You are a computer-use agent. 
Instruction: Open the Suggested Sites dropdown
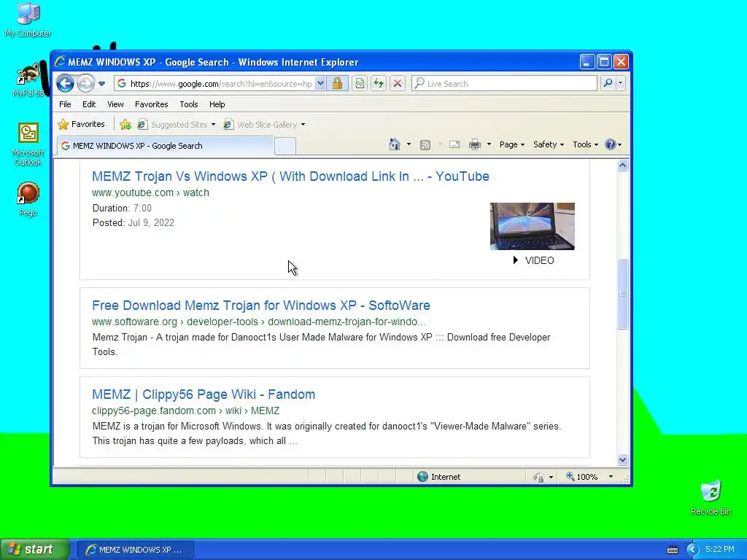click(x=177, y=125)
